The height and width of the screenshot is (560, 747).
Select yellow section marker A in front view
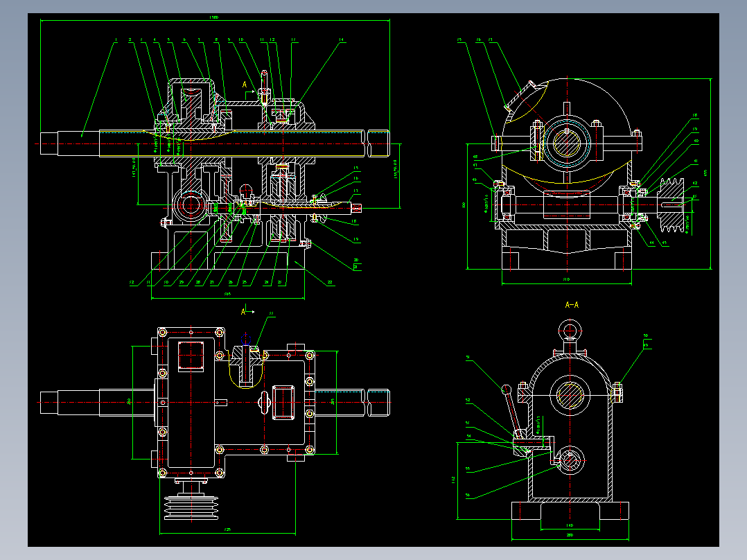(x=245, y=85)
